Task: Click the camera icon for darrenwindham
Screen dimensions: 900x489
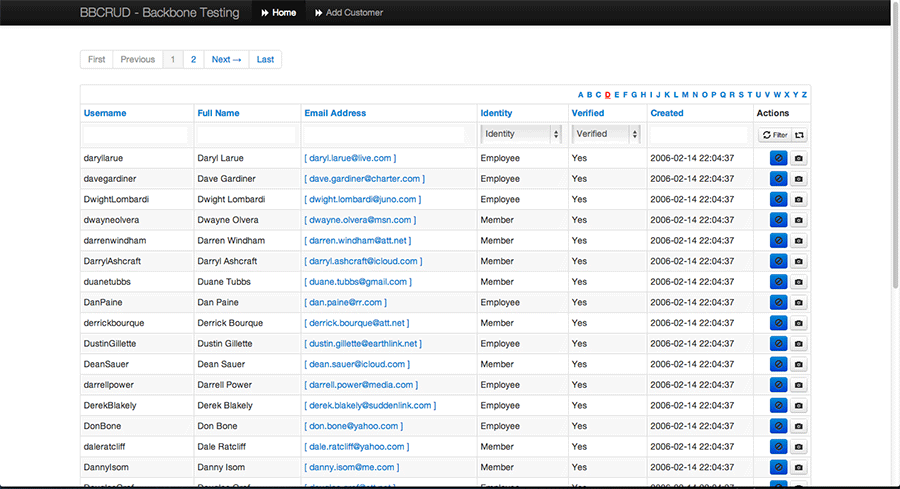Action: click(798, 240)
